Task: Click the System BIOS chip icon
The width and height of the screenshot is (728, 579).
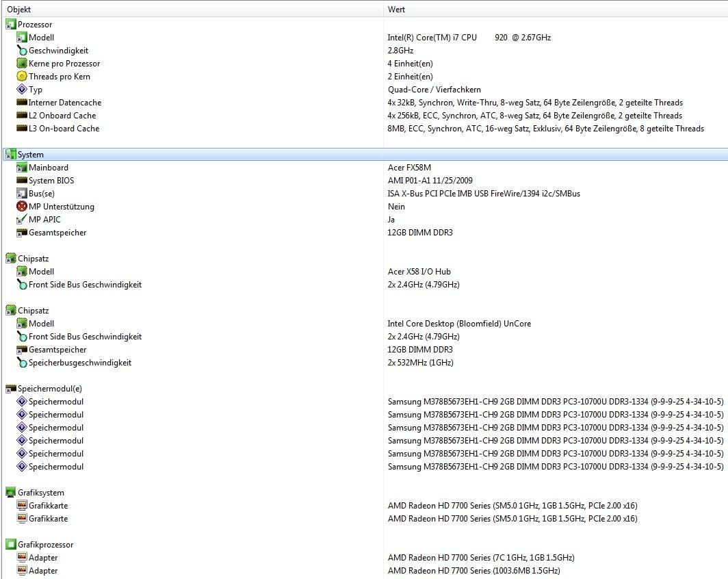Action: click(x=22, y=180)
